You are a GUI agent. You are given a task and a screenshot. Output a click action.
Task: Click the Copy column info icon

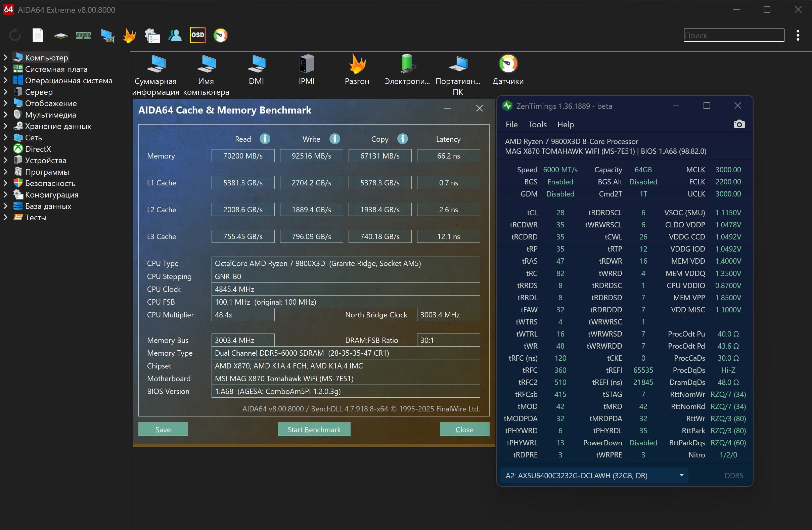tap(403, 139)
